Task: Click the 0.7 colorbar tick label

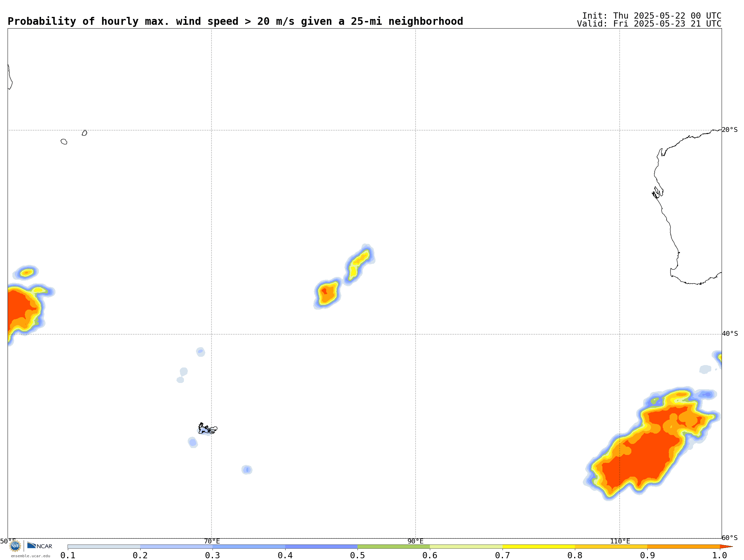Action: click(x=503, y=555)
